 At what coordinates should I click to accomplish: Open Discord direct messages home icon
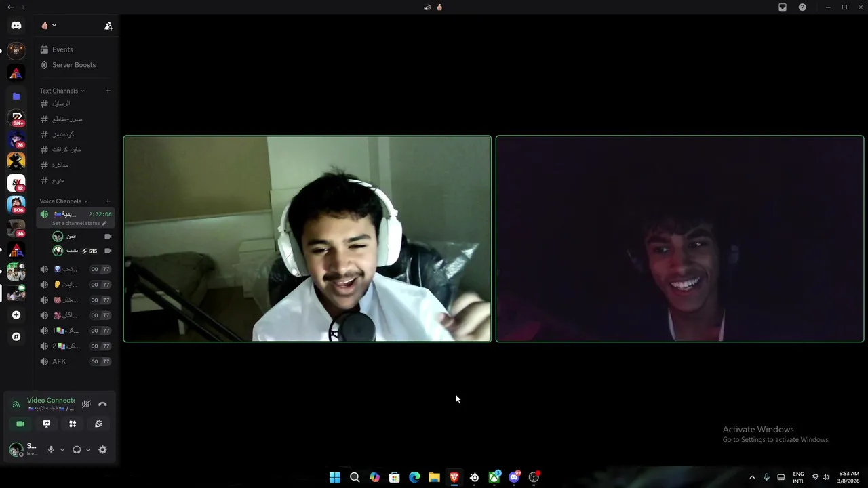pos(16,26)
